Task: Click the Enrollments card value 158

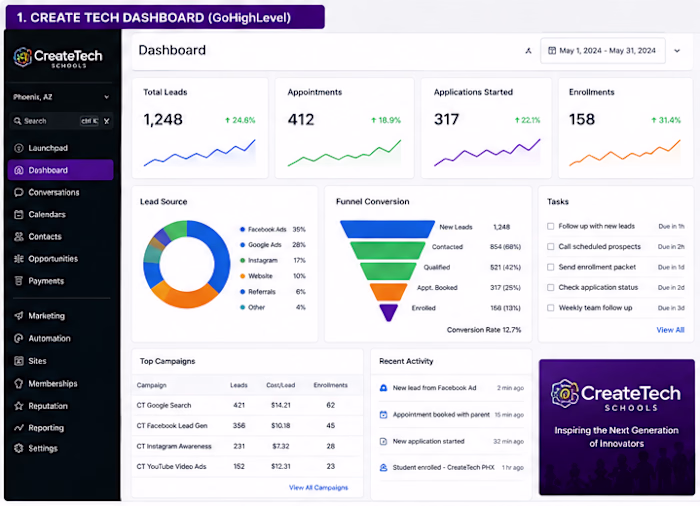Action: 582,120
